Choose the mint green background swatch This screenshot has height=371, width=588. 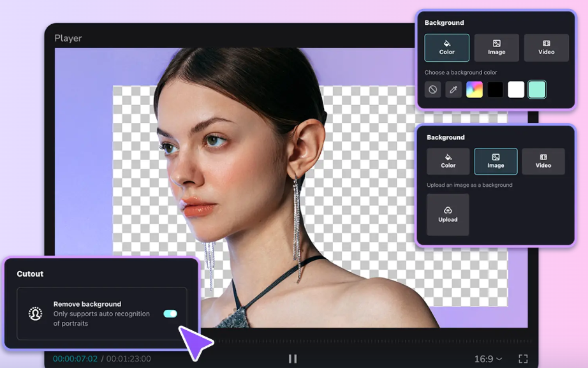537,90
